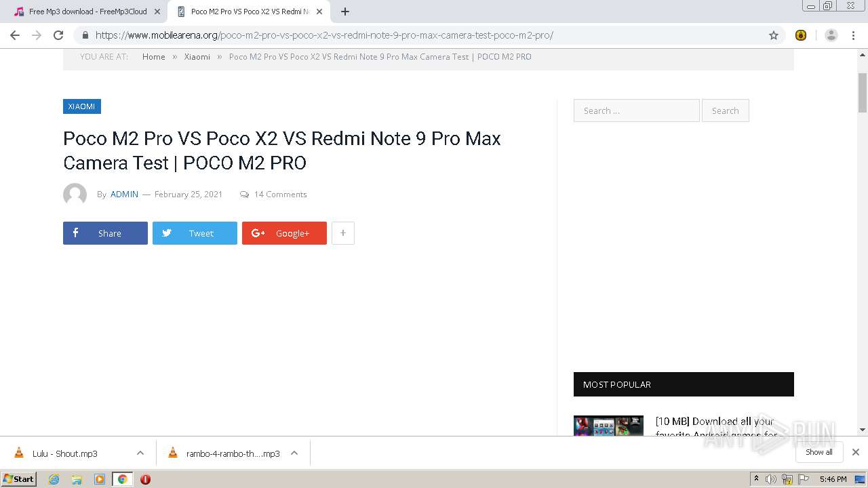This screenshot has height=488, width=868.
Task: Go back to the previous page
Action: [x=15, y=35]
